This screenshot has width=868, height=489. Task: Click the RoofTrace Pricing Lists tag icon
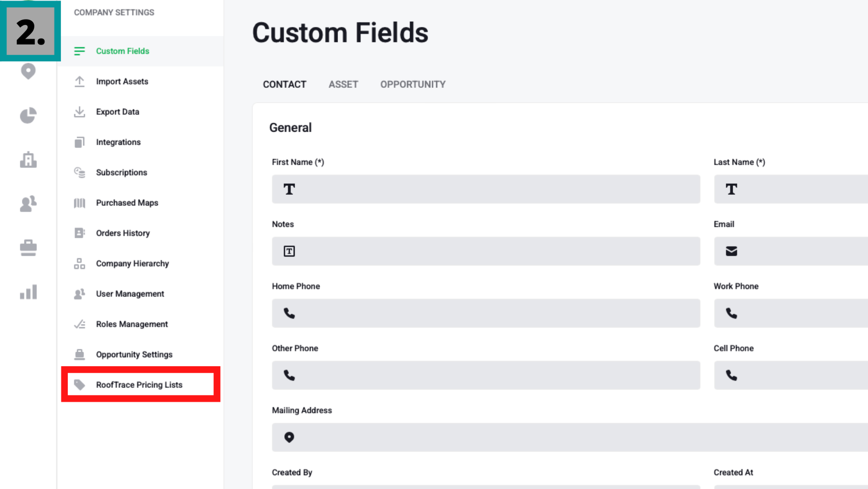click(79, 385)
